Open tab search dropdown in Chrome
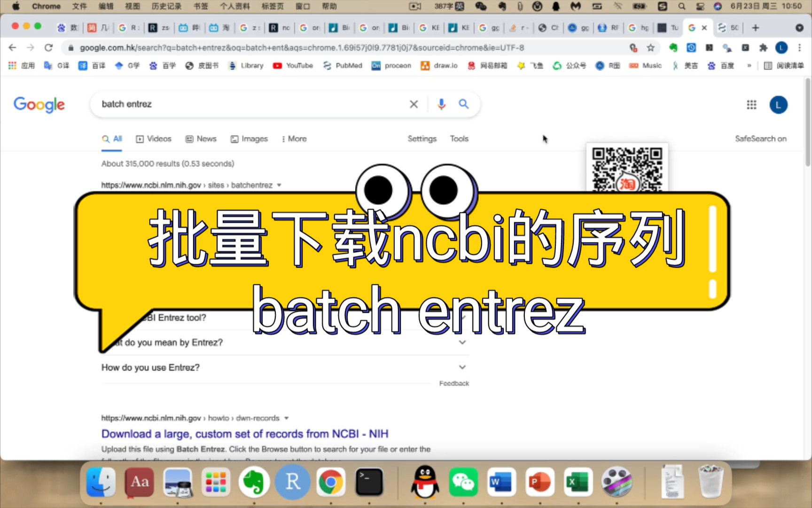This screenshot has height=508, width=812. tap(799, 28)
